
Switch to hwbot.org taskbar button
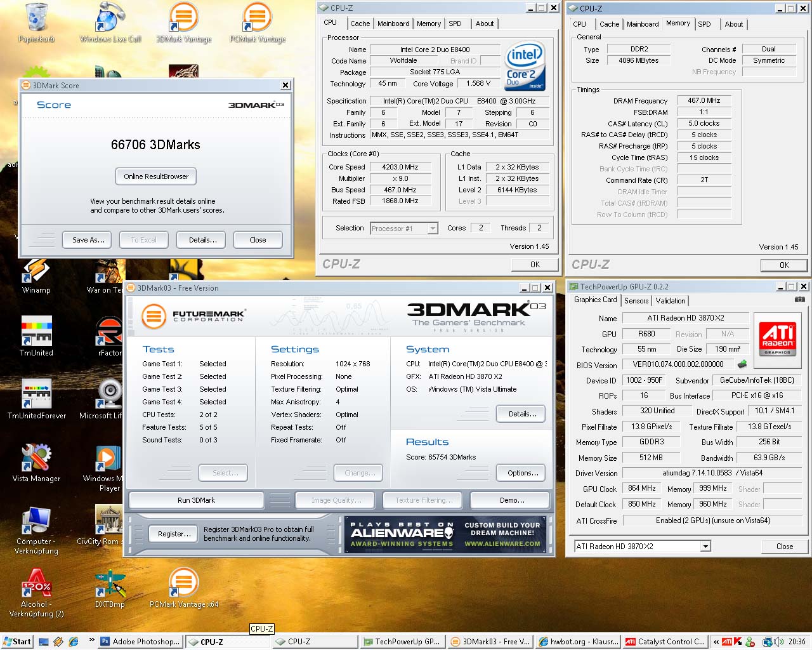coord(577,642)
